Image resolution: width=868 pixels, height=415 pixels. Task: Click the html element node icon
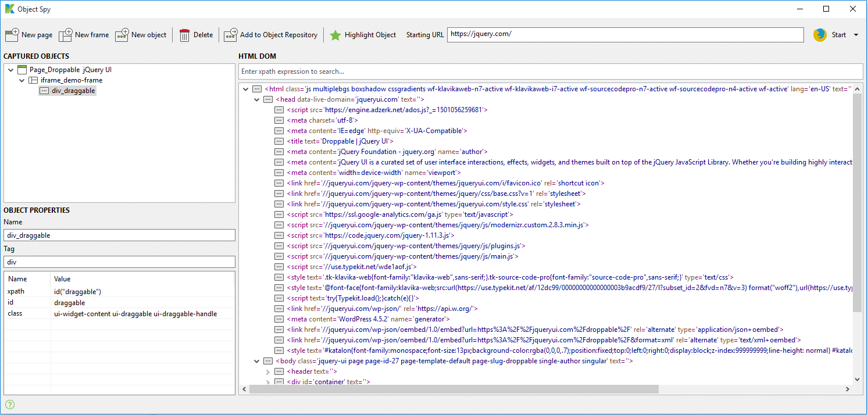(258, 89)
